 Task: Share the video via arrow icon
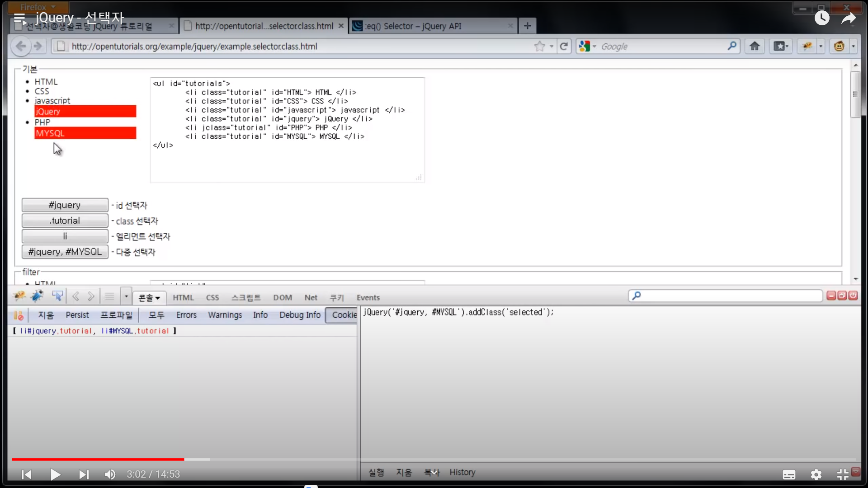[849, 18]
